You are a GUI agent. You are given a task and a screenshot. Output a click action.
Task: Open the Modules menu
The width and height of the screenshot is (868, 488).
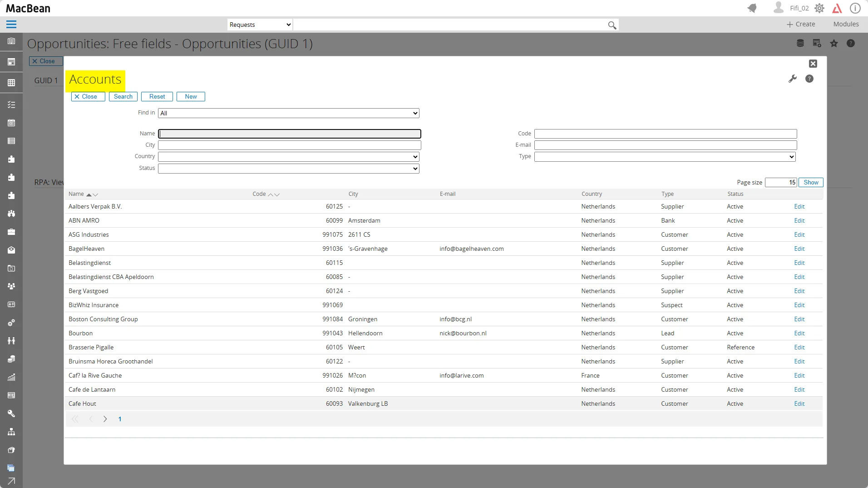[846, 24]
